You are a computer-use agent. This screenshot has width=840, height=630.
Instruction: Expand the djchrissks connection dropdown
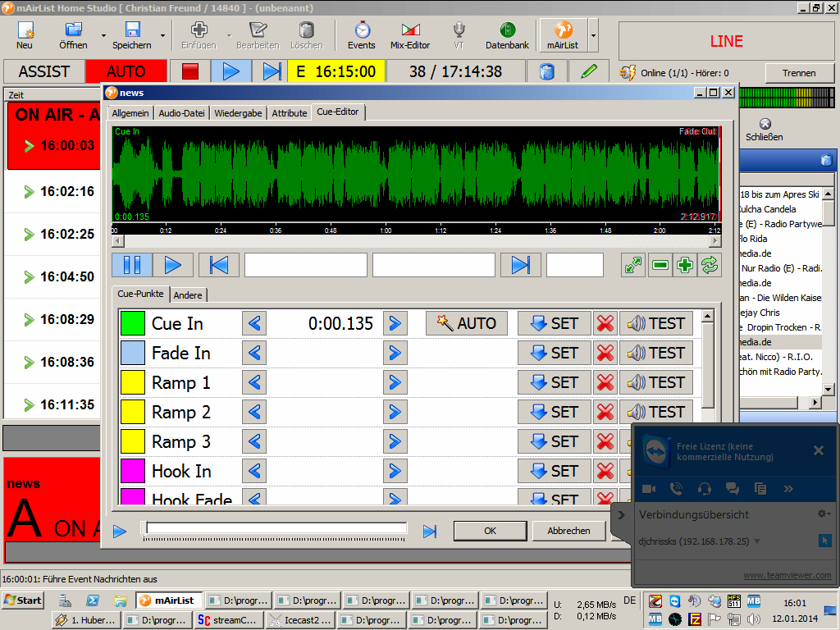[x=757, y=541]
